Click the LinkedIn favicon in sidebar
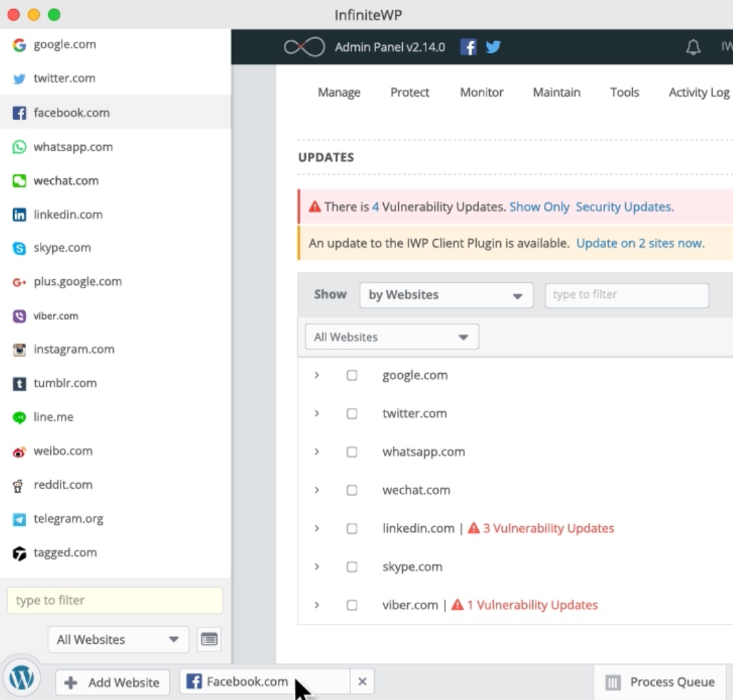733x700 pixels. point(19,214)
